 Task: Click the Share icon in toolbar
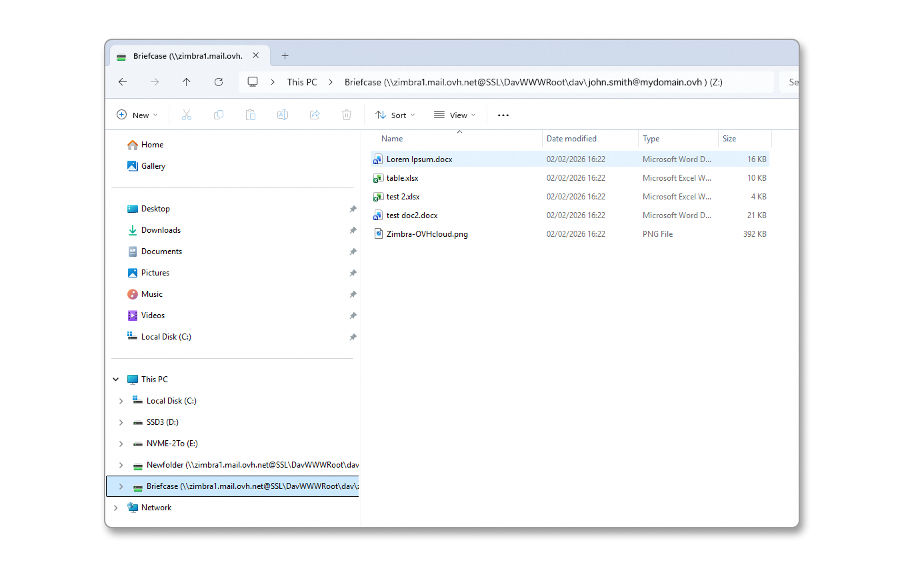pos(315,115)
